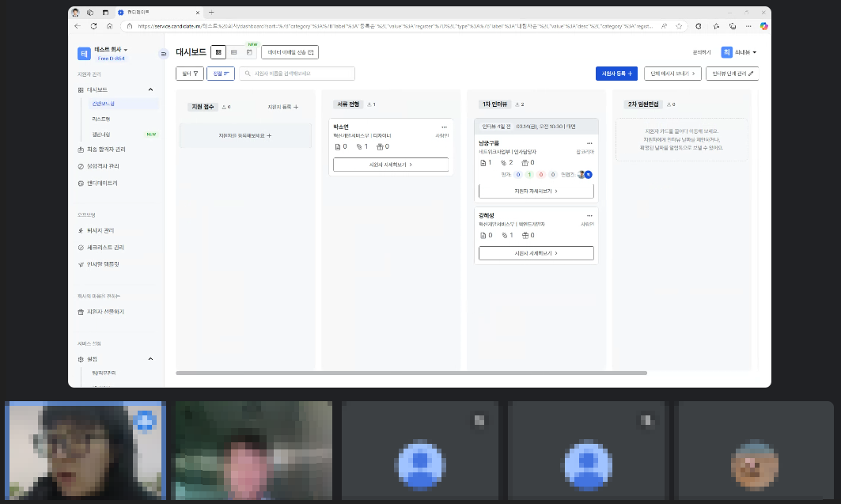Click the 테 company logo icon

pos(84,54)
